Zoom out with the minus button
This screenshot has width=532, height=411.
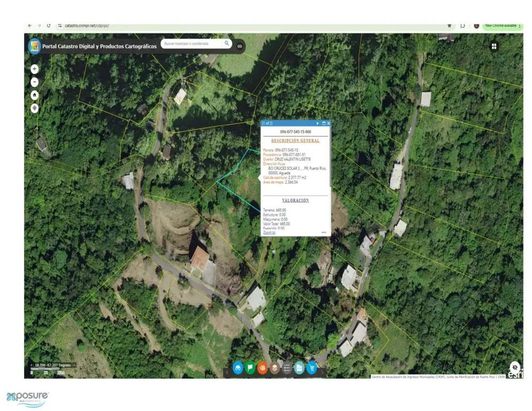coord(34,82)
